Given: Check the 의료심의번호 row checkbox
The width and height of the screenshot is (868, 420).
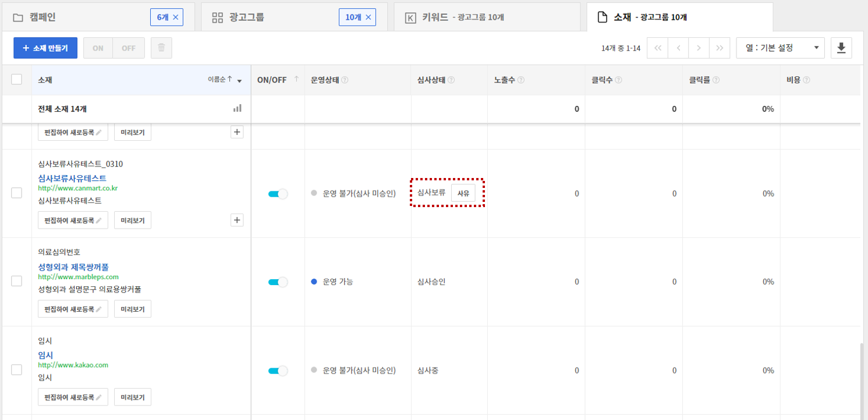Looking at the screenshot, I should [17, 281].
